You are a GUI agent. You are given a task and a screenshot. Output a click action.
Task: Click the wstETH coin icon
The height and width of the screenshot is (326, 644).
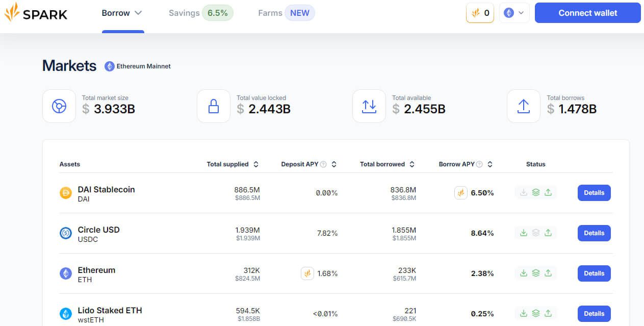pos(66,314)
